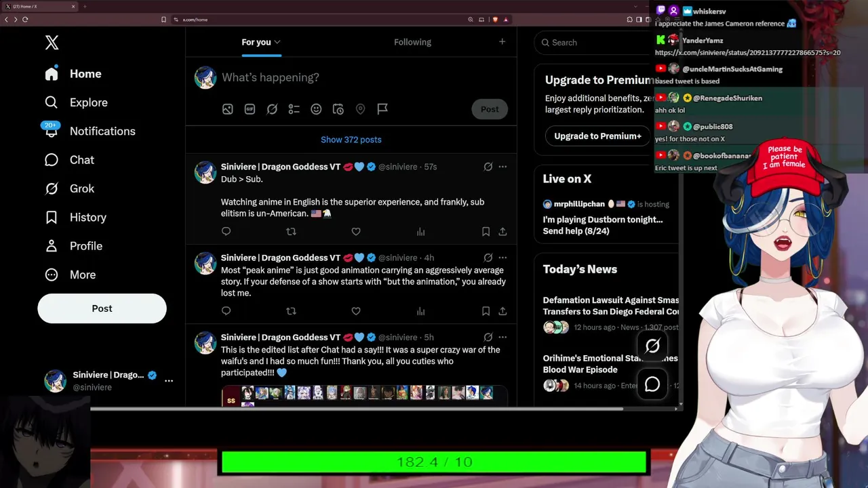Open more options on the 57s post

point(502,167)
